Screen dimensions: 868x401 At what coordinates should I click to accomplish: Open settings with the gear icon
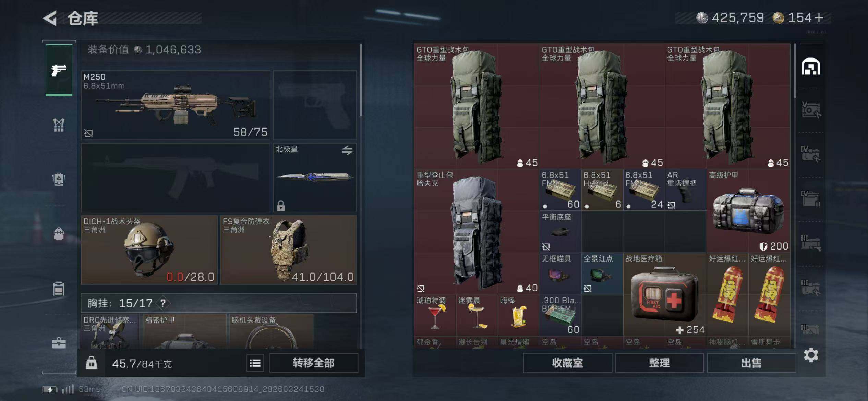811,355
